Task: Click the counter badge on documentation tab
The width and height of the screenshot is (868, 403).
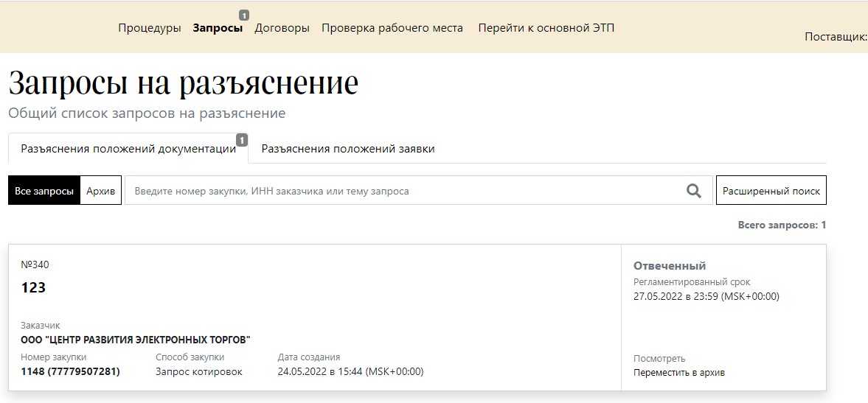Action: pyautogui.click(x=242, y=140)
